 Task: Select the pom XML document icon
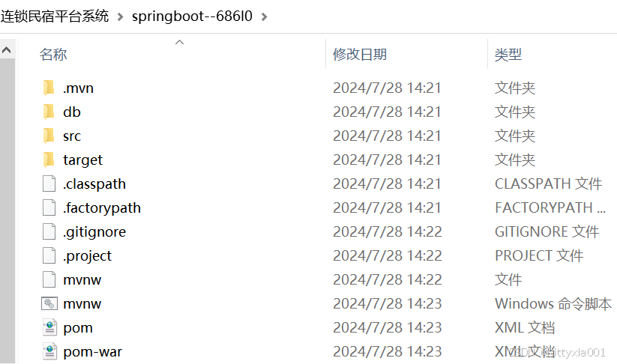point(49,327)
